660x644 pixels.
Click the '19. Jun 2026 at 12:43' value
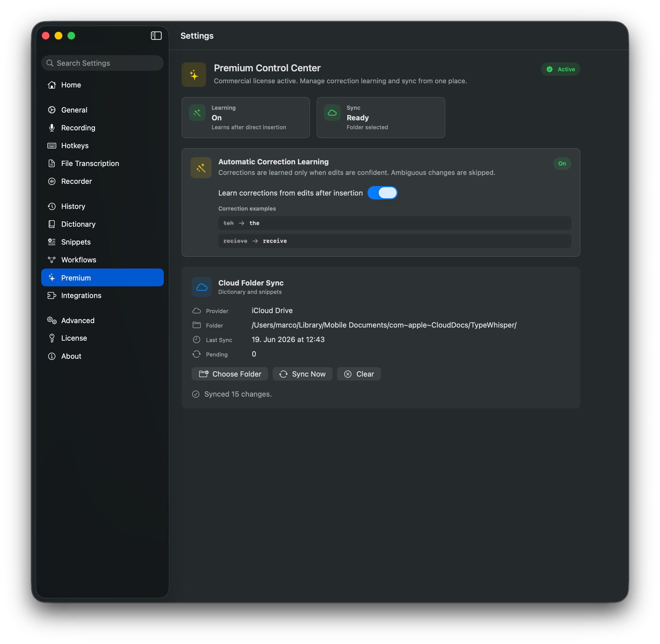coord(288,340)
